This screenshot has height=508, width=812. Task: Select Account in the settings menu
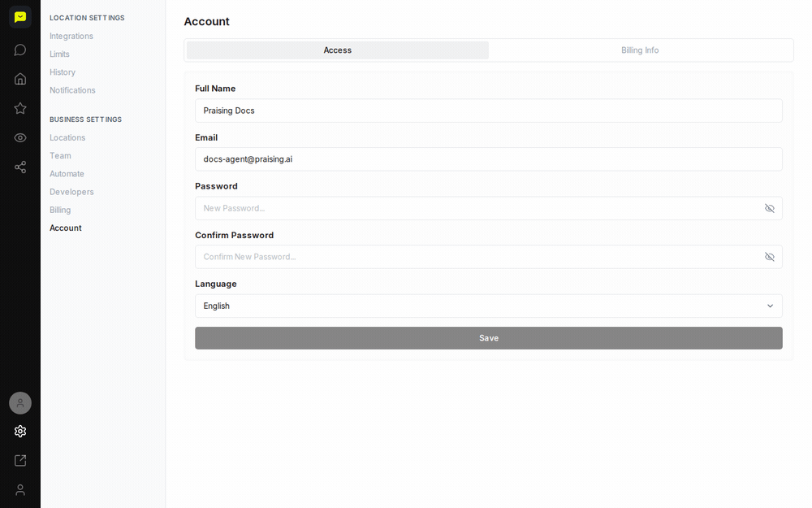point(66,228)
